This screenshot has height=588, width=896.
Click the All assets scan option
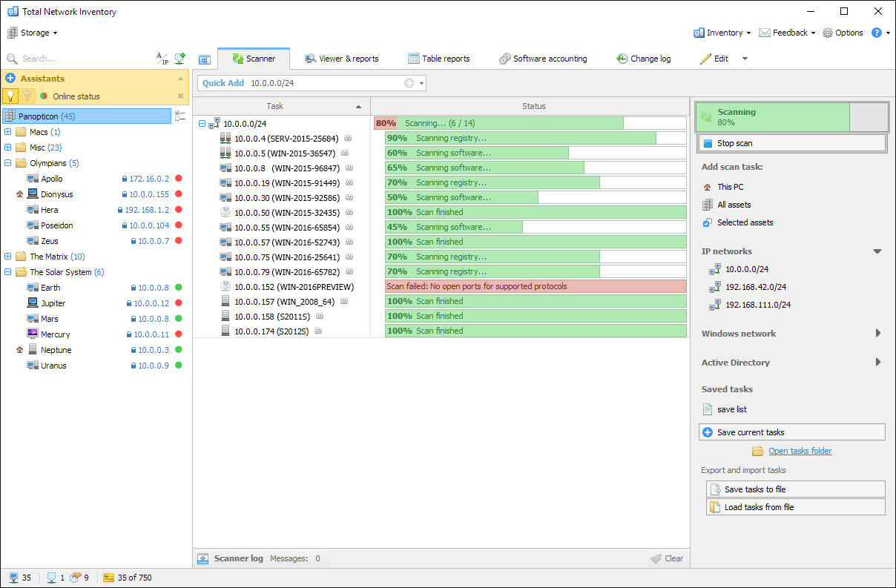point(728,204)
